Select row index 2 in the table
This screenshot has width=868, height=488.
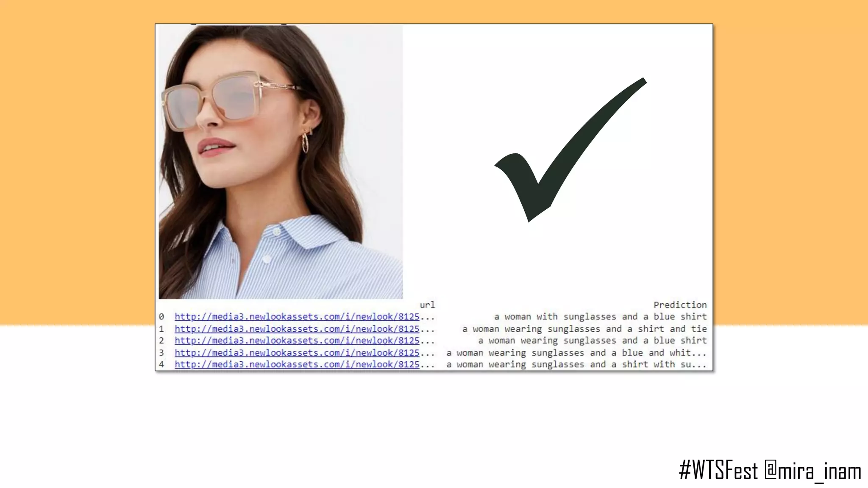(x=161, y=341)
